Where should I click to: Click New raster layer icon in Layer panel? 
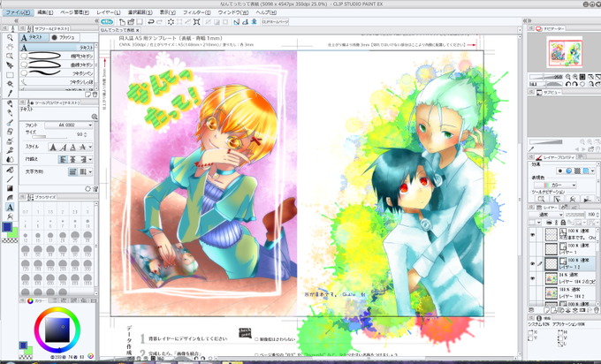546,310
